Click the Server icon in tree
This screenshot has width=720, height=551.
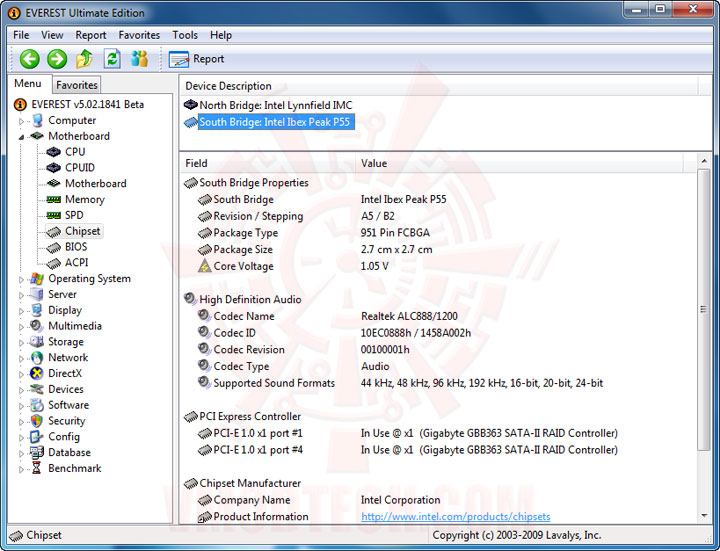37,294
